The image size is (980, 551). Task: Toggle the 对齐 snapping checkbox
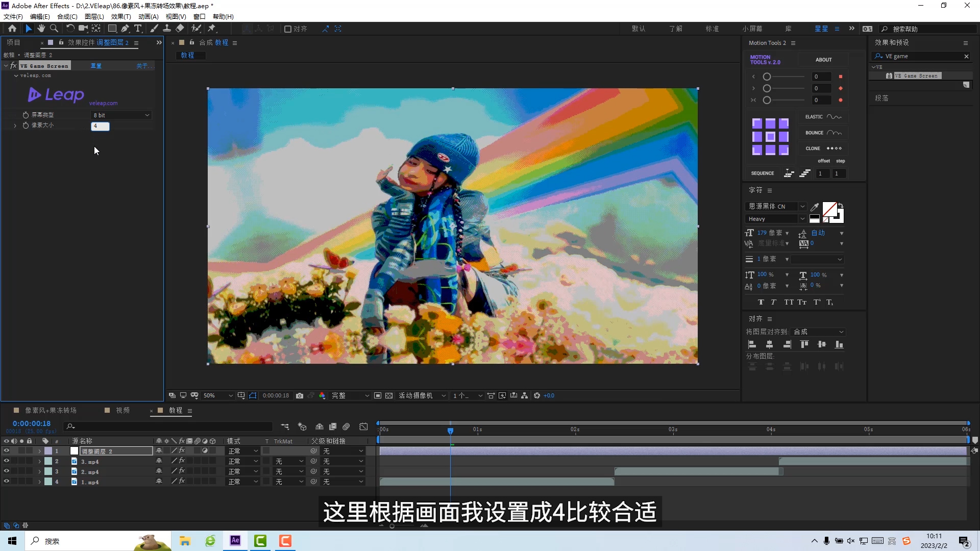point(288,29)
